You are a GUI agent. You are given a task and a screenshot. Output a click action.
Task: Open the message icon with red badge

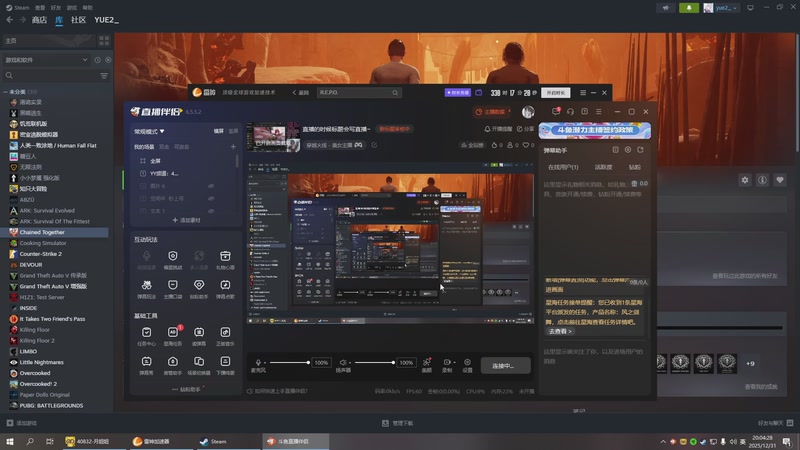[x=556, y=111]
